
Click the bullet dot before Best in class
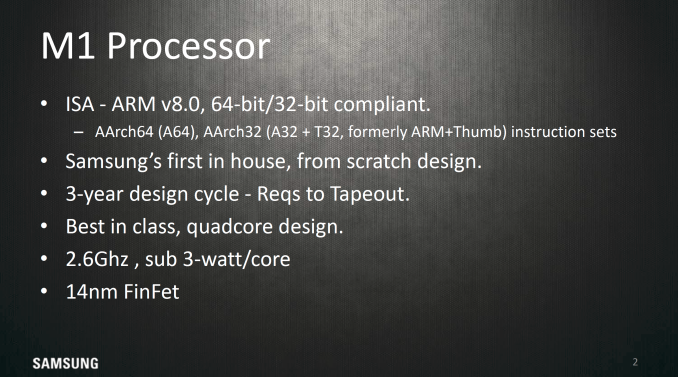pos(44,226)
